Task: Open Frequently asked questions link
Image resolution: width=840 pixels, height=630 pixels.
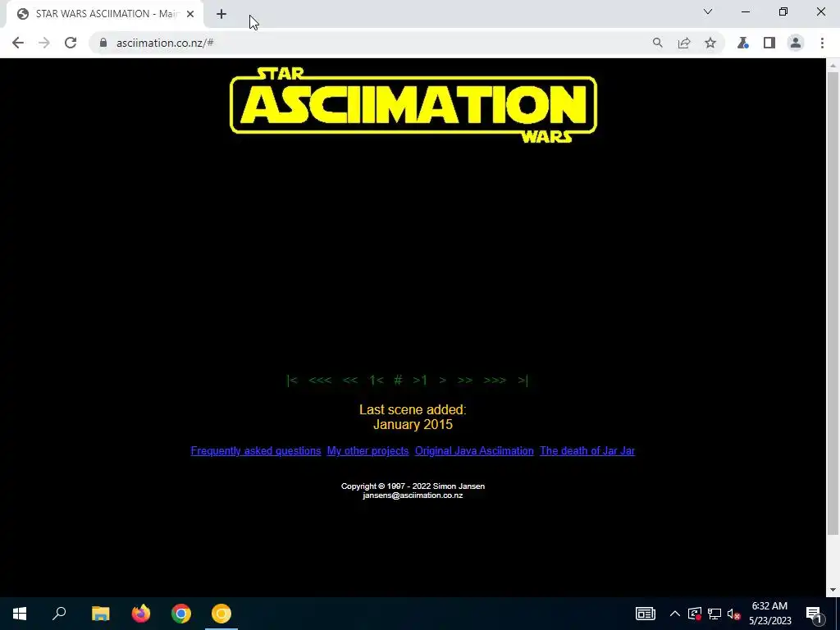Action: click(x=256, y=451)
